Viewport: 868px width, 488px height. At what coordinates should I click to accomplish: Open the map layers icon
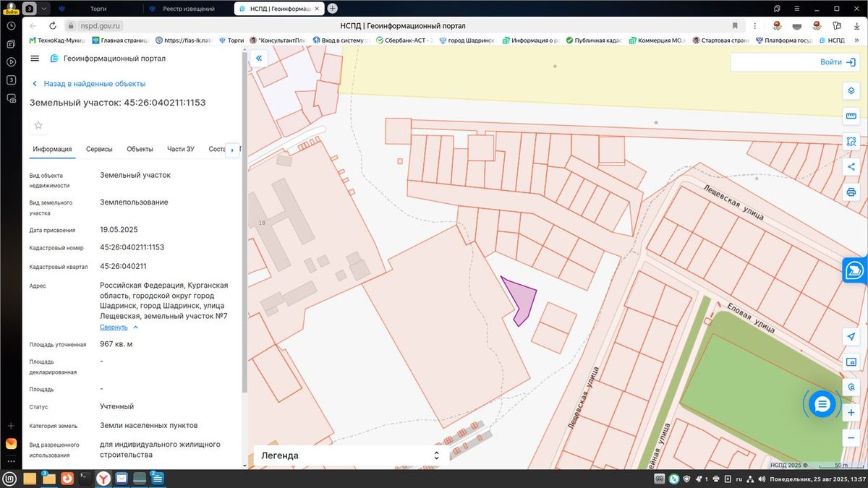click(x=851, y=90)
